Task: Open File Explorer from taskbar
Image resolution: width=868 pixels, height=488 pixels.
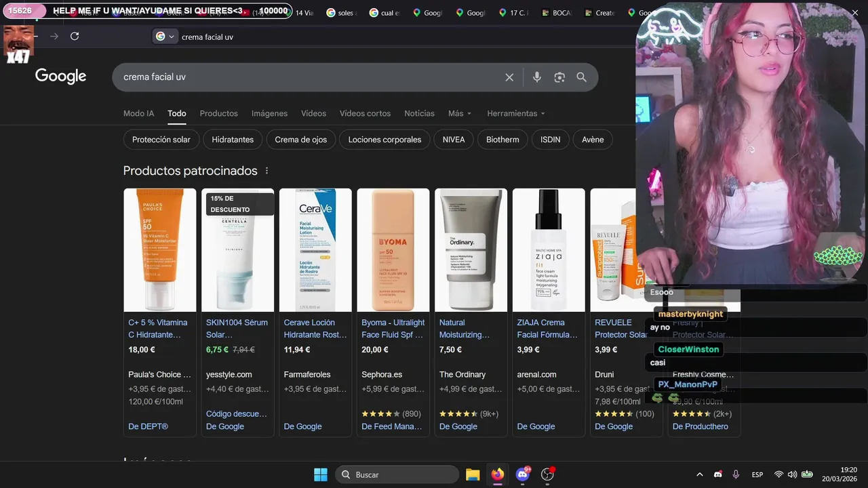Action: (x=473, y=474)
